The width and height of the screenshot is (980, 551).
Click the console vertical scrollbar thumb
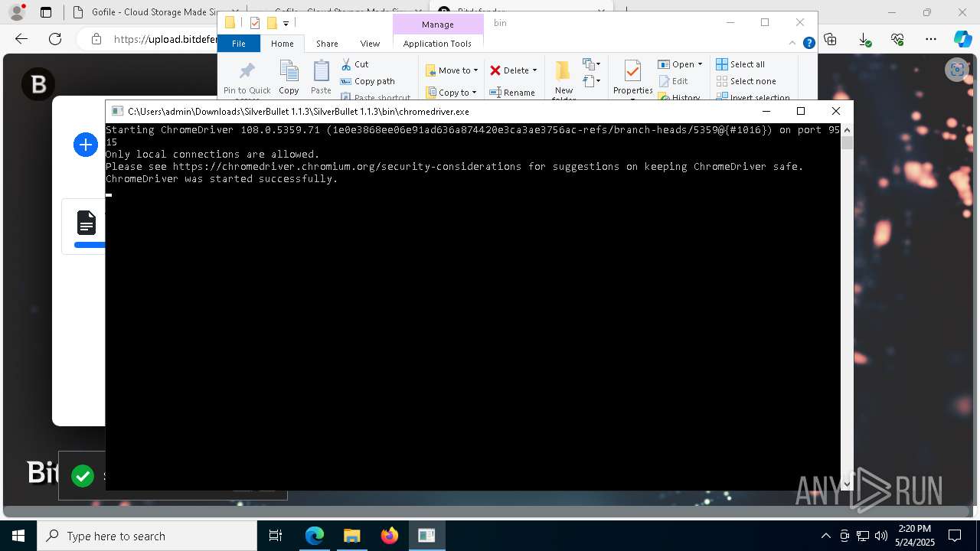846,143
